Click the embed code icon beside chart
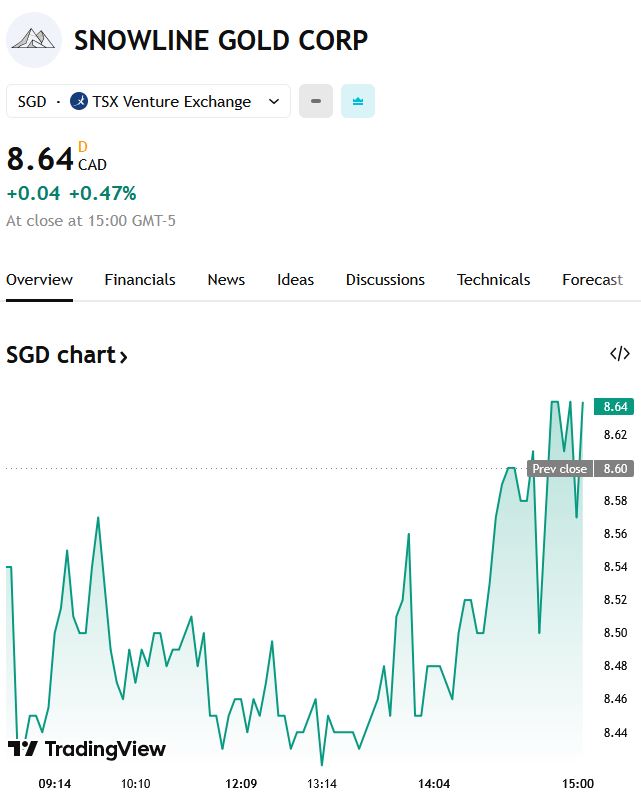Screen dimensions: 641x800 click(x=620, y=354)
